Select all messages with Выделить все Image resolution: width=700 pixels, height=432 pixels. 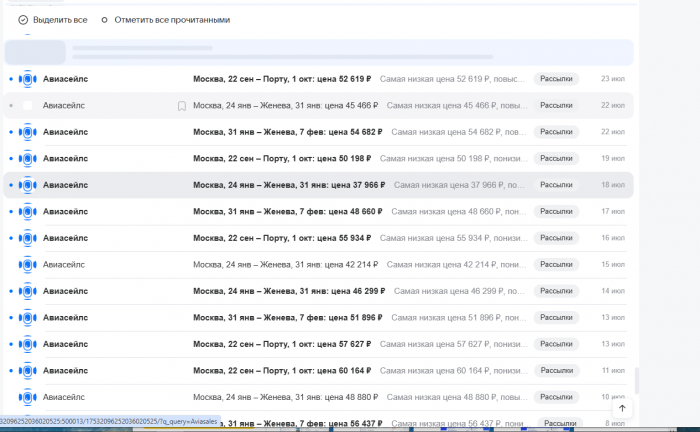(x=59, y=20)
